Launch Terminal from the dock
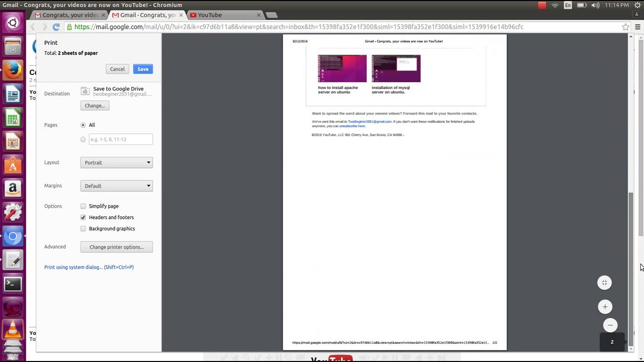The image size is (644, 362). [x=13, y=284]
